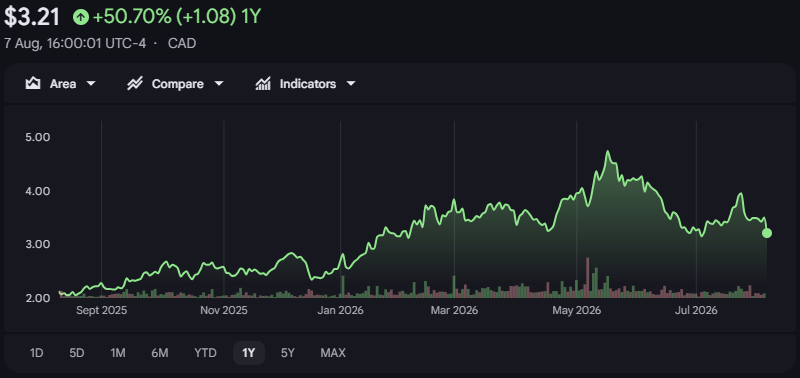Image resolution: width=800 pixels, height=378 pixels.
Task: Select the highlighted 1Y range
Action: (x=248, y=353)
